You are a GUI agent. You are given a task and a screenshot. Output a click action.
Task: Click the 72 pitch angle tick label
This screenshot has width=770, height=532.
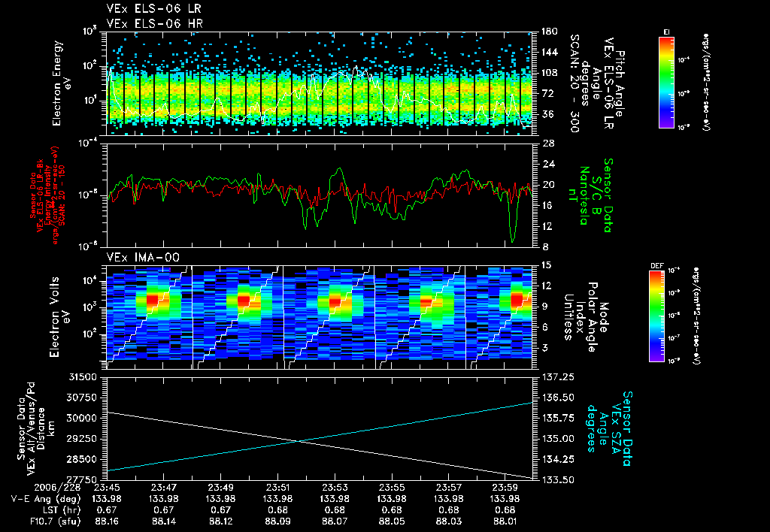point(547,93)
